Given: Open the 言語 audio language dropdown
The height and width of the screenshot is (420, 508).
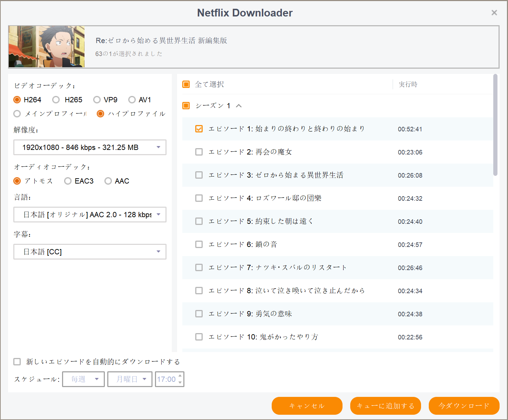Looking at the screenshot, I should pyautogui.click(x=90, y=215).
